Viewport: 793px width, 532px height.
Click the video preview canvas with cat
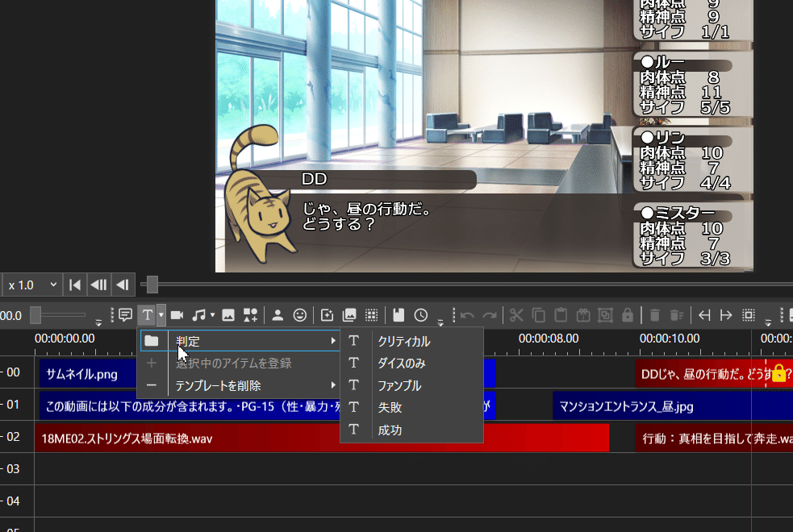(484, 136)
